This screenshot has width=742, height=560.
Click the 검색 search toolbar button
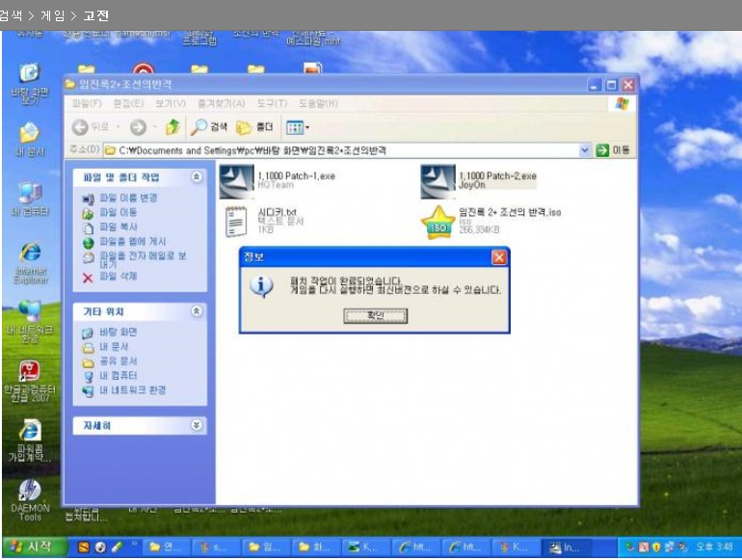coord(208,127)
